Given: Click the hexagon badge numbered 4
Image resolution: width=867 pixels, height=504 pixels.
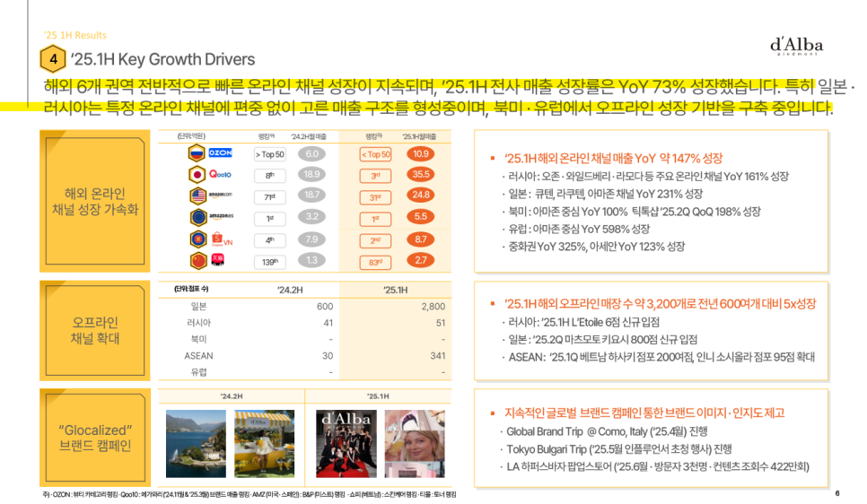Looking at the screenshot, I should (x=53, y=59).
